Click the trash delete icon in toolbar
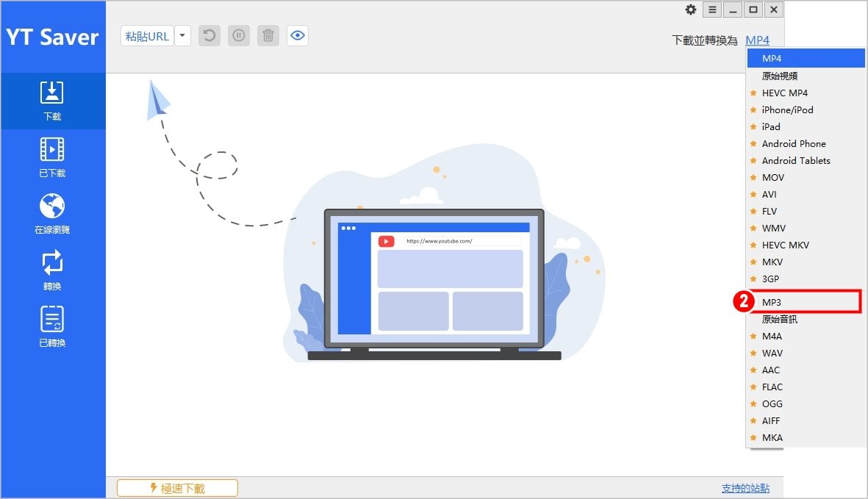The width and height of the screenshot is (868, 499). pos(268,36)
